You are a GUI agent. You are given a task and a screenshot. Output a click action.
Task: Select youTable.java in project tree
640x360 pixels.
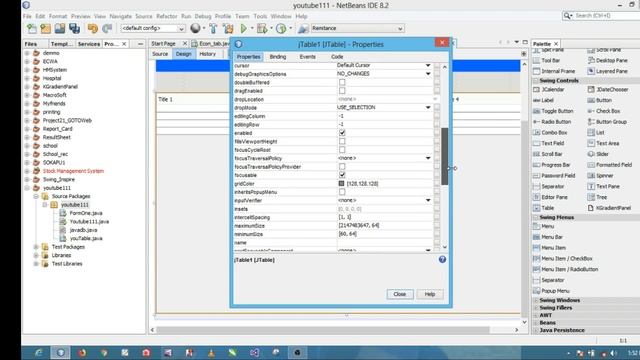coord(86,238)
